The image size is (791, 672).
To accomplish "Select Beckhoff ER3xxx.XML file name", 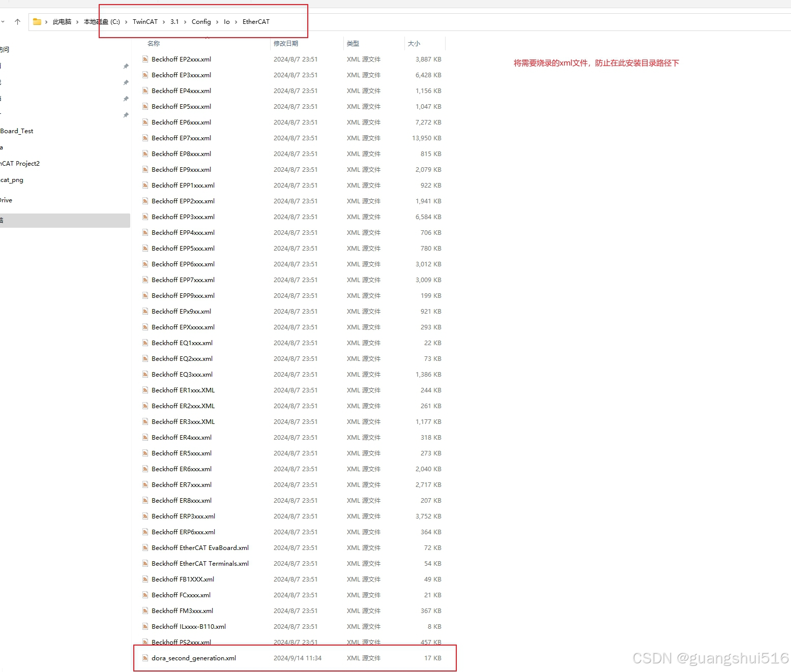I will 183,422.
